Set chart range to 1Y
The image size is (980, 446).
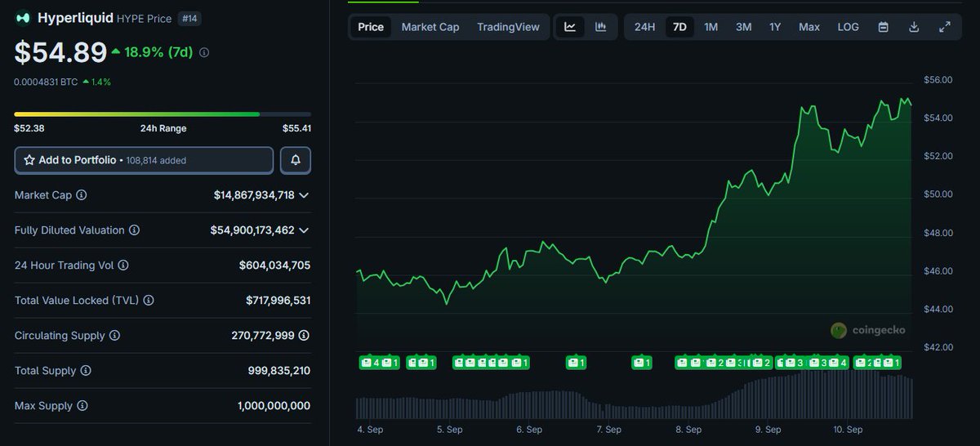[x=775, y=27]
